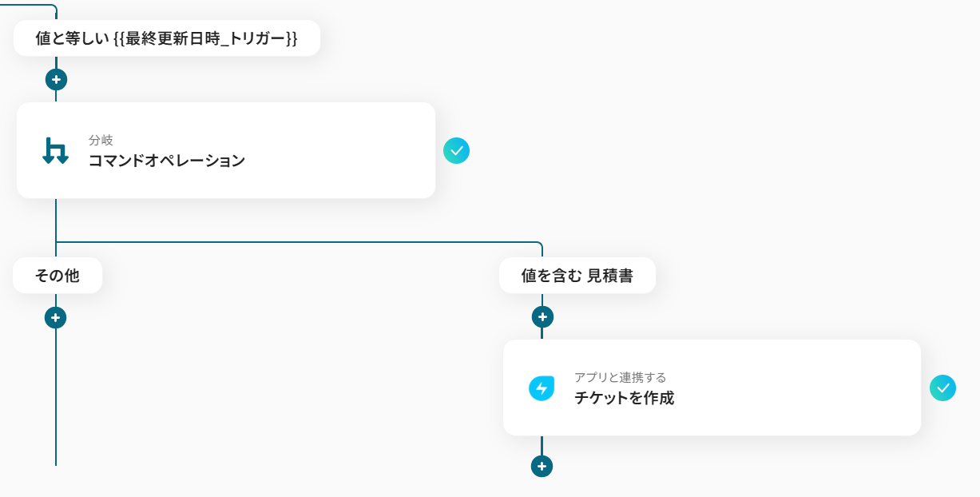Open the コマンドオペレーション branch node card
The width and height of the screenshot is (980, 497).
(226, 150)
